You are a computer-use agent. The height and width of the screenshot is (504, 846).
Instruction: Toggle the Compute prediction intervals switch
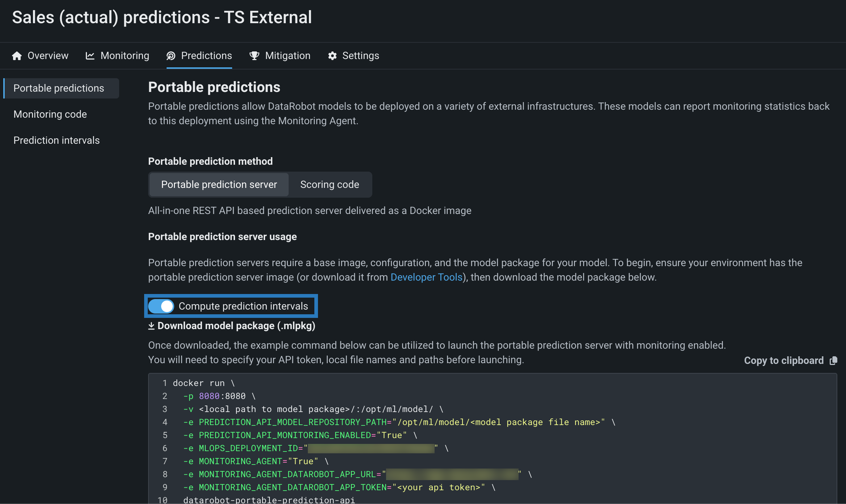(x=161, y=306)
